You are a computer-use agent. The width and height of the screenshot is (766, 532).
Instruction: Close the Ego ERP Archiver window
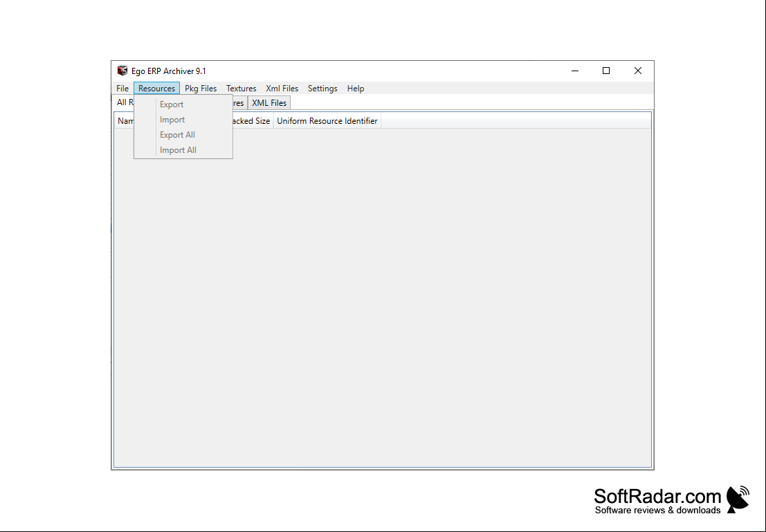pos(637,71)
